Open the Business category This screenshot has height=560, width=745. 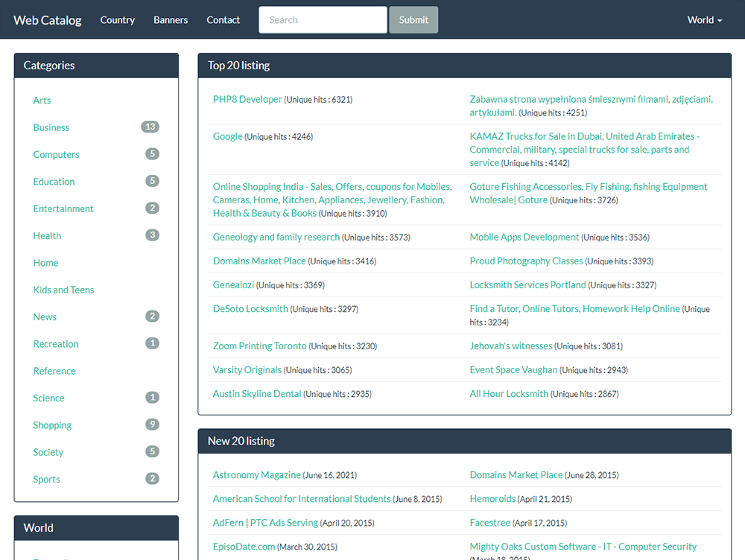coord(51,127)
